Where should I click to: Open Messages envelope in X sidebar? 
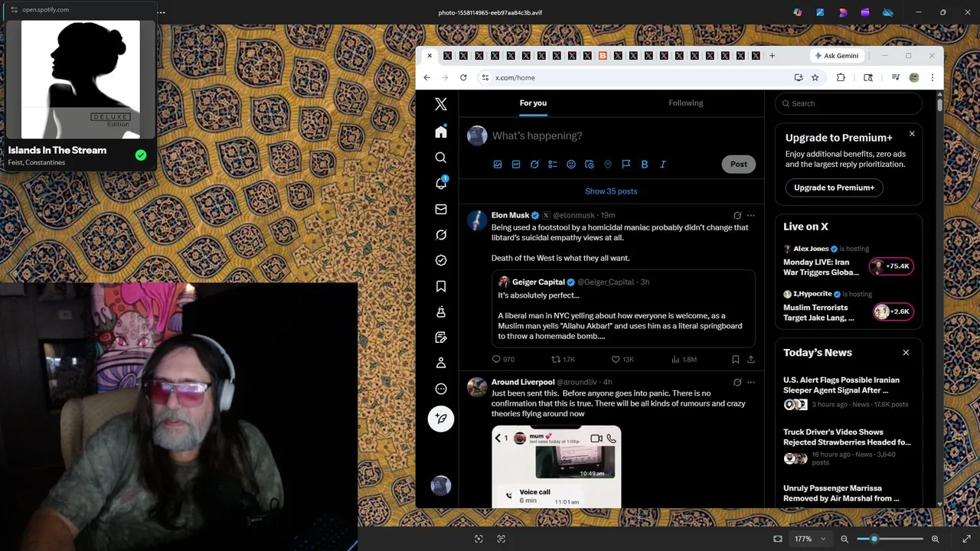coord(441,209)
